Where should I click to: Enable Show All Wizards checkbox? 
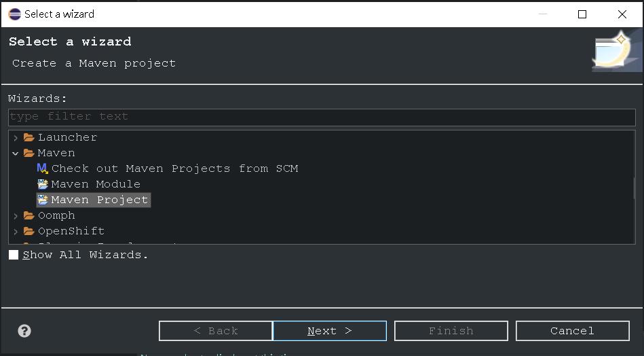pos(14,255)
